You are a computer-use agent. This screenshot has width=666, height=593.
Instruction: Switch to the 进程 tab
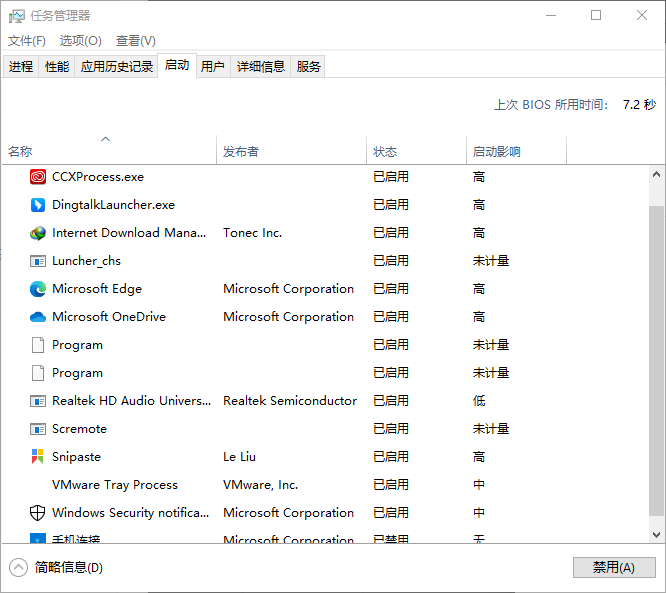pyautogui.click(x=21, y=66)
